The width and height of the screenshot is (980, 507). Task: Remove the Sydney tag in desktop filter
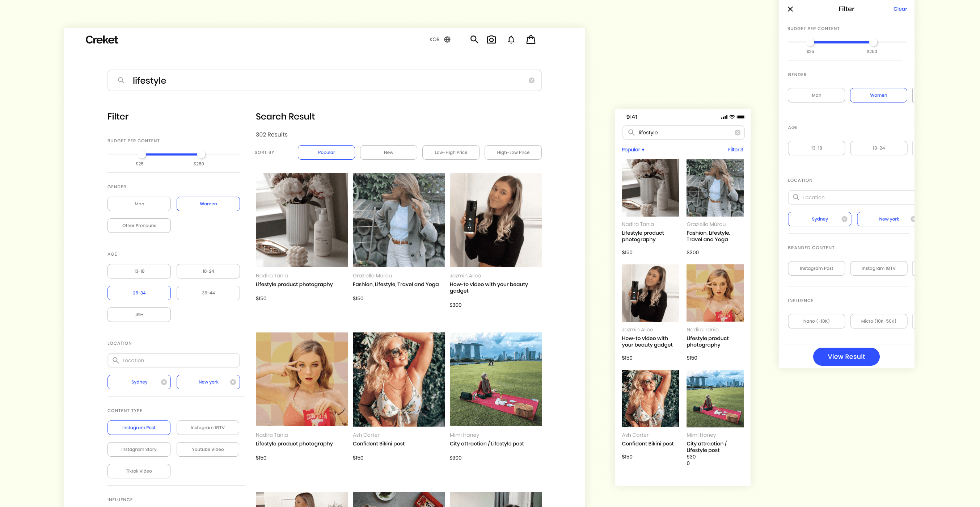164,382
